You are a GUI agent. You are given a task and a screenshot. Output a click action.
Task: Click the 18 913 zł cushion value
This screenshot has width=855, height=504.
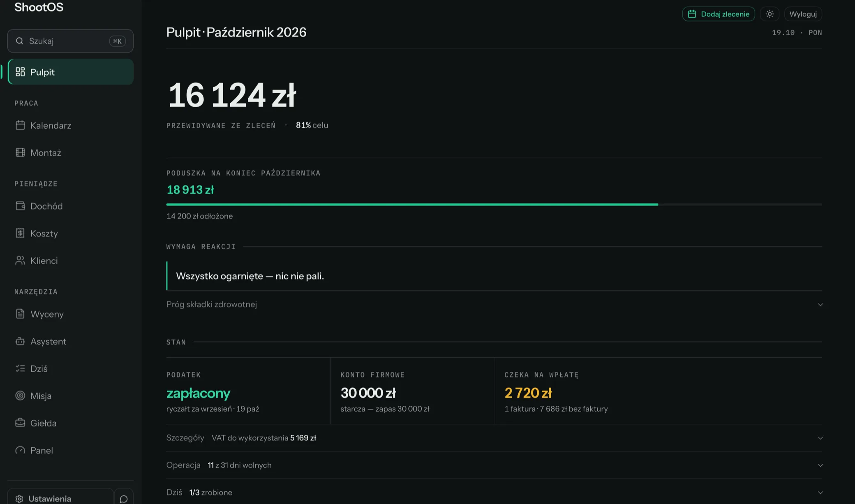tap(190, 190)
